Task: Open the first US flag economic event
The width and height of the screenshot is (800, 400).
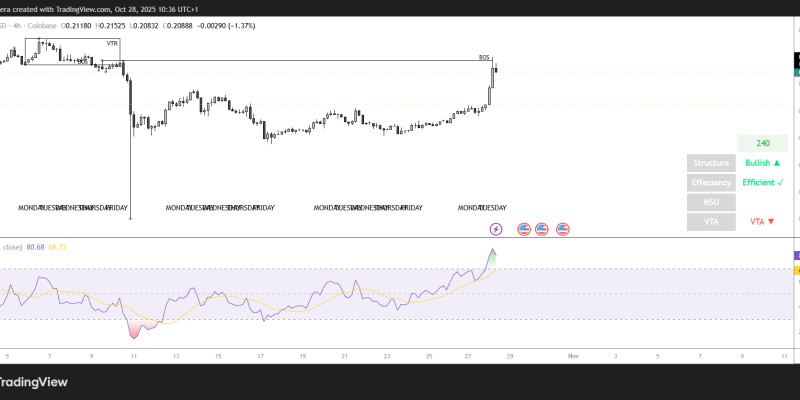Action: (x=523, y=229)
